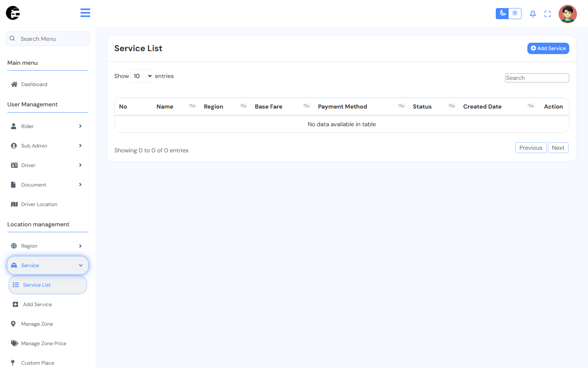The height and width of the screenshot is (368, 588).
Task: Toggle the hamburger sidebar menu
Action: pos(85,13)
